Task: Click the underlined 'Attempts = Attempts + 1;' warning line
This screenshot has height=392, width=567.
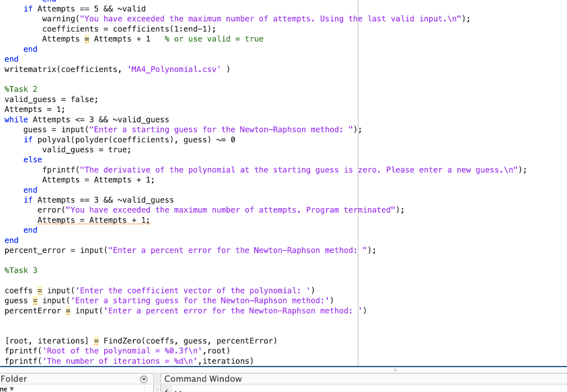Action: [x=93, y=220]
